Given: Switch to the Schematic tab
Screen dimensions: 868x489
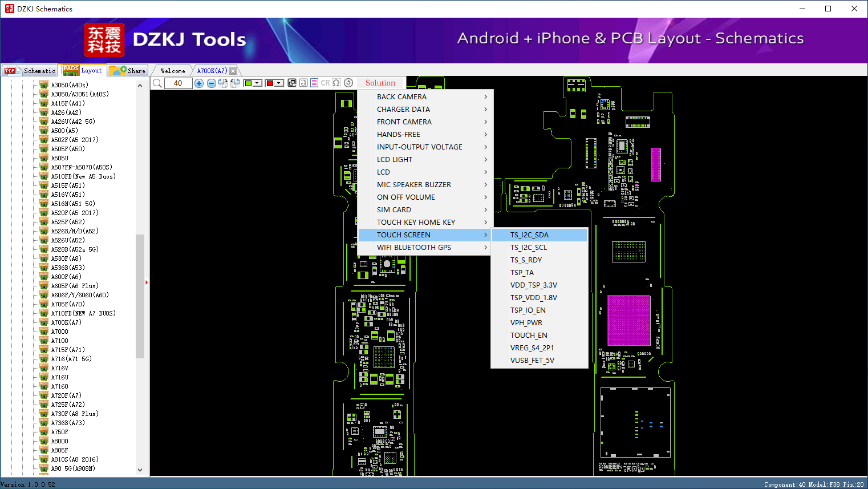Looking at the screenshot, I should [x=30, y=71].
